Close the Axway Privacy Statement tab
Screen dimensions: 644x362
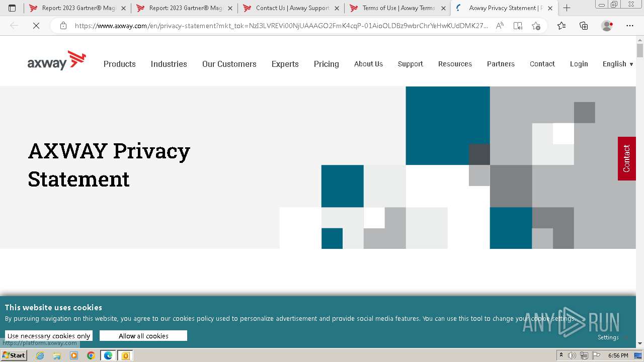[x=550, y=8]
